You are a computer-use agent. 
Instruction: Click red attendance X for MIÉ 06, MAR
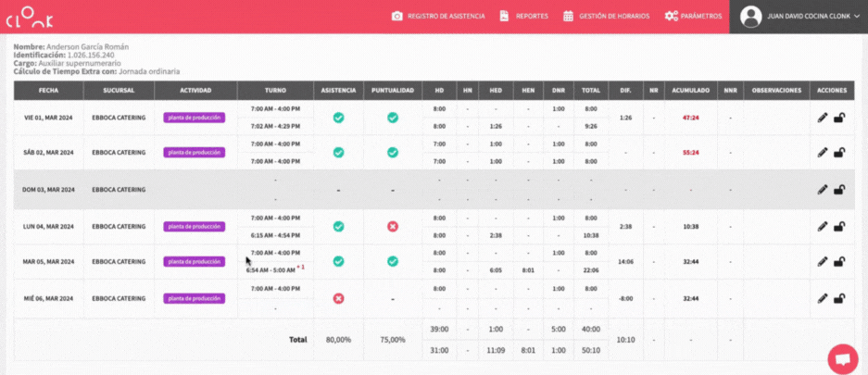pyautogui.click(x=338, y=298)
